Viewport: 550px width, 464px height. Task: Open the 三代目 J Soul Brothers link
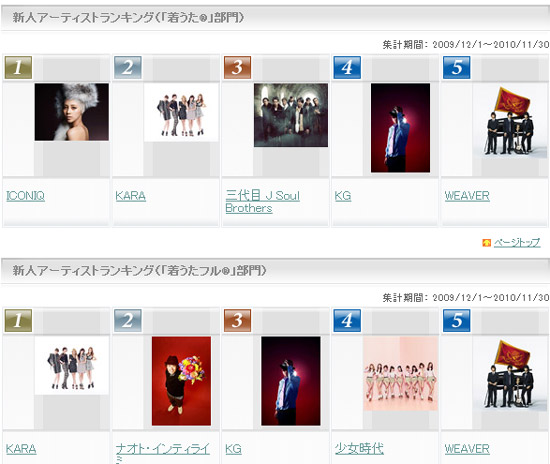click(262, 202)
